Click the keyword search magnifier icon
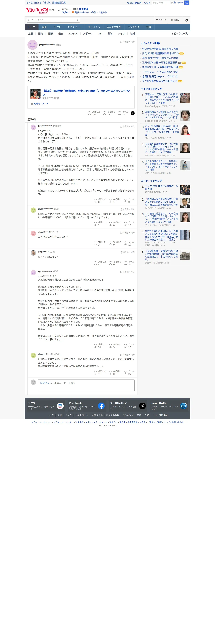This screenshot has width=215, height=644. pos(77,20)
